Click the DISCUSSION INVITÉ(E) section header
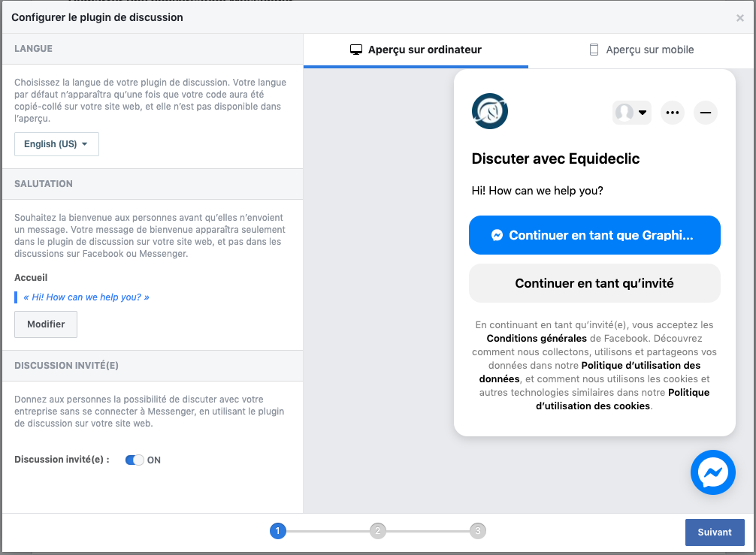The image size is (756, 555). click(x=67, y=365)
